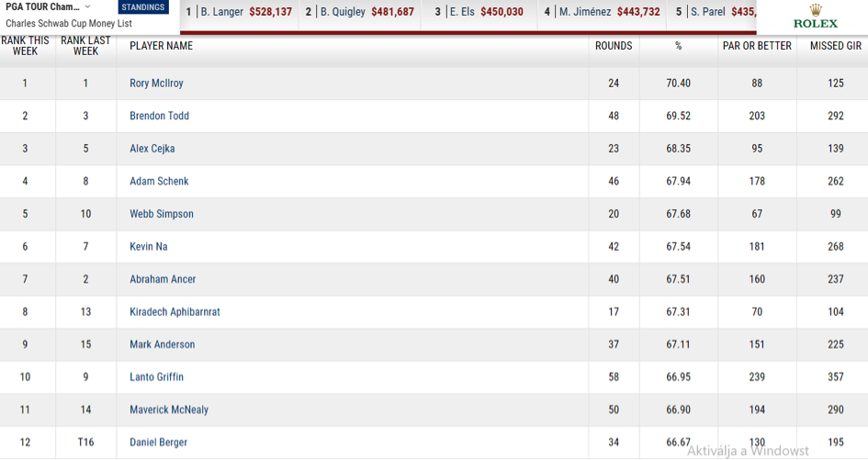
Task: Click Maverick McNealy's 66.90 percentage value
Action: [678, 410]
